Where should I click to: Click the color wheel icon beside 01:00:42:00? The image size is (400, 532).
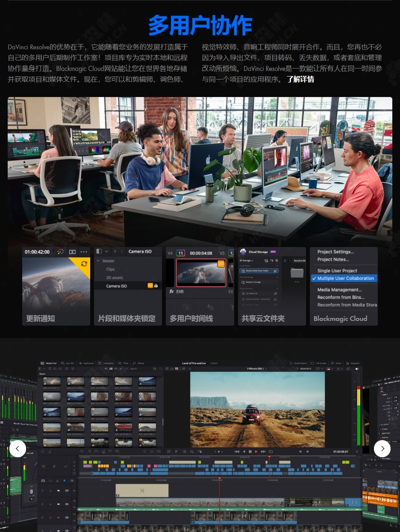[x=61, y=252]
